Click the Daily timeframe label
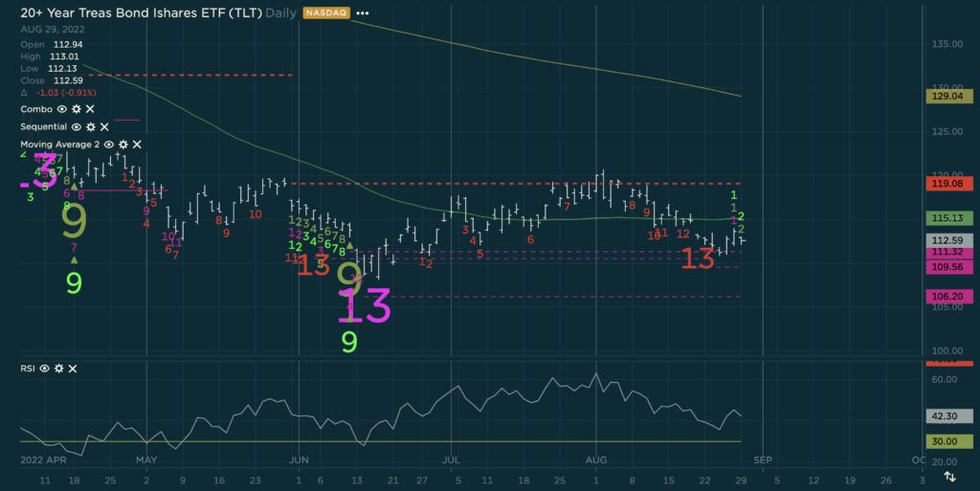This screenshot has width=980, height=491. (280, 13)
